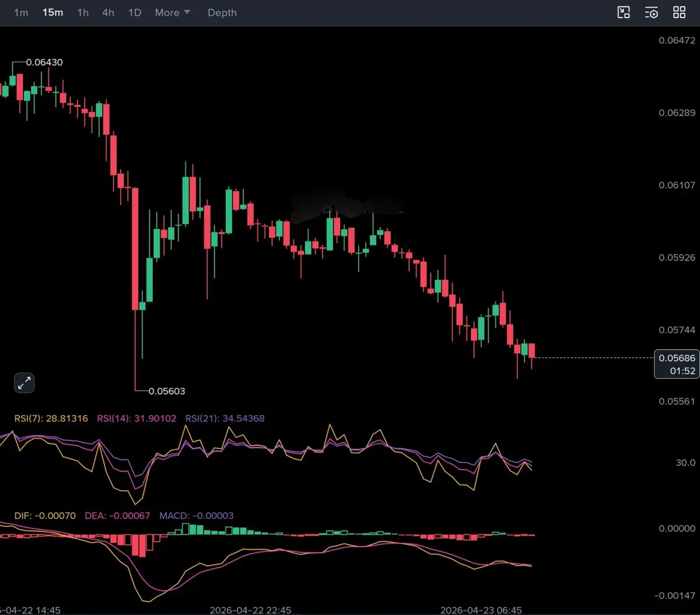This screenshot has height=615, width=700.
Task: Open the multi-chart grid layout icon
Action: pos(680,12)
